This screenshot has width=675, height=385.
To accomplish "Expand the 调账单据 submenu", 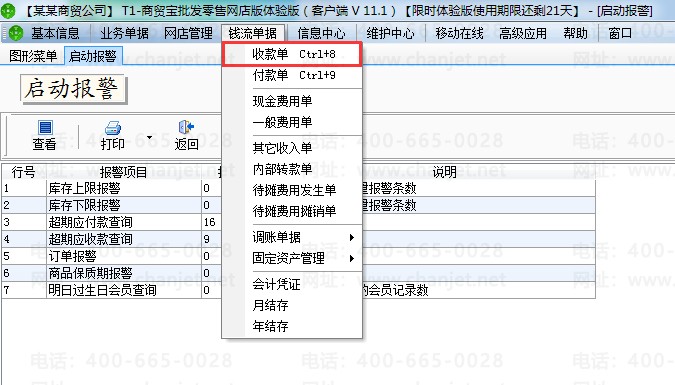I will [x=352, y=237].
